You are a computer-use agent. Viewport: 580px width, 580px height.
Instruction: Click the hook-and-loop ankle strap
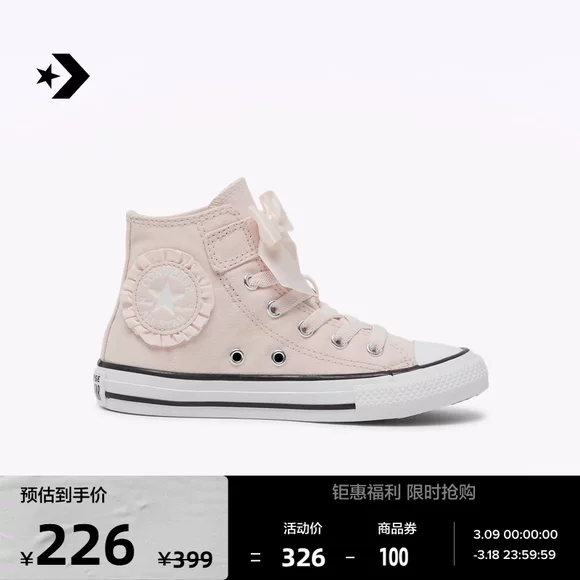pos(231,244)
